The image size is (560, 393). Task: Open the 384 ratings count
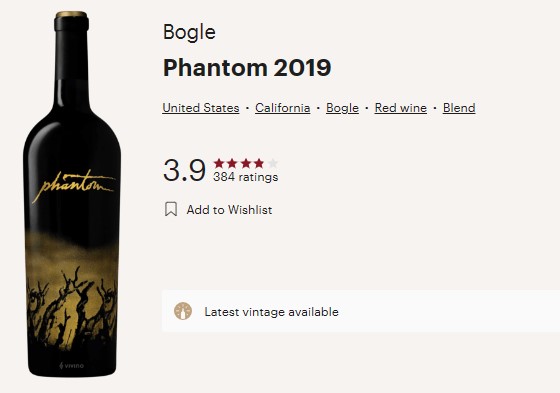[x=246, y=177]
